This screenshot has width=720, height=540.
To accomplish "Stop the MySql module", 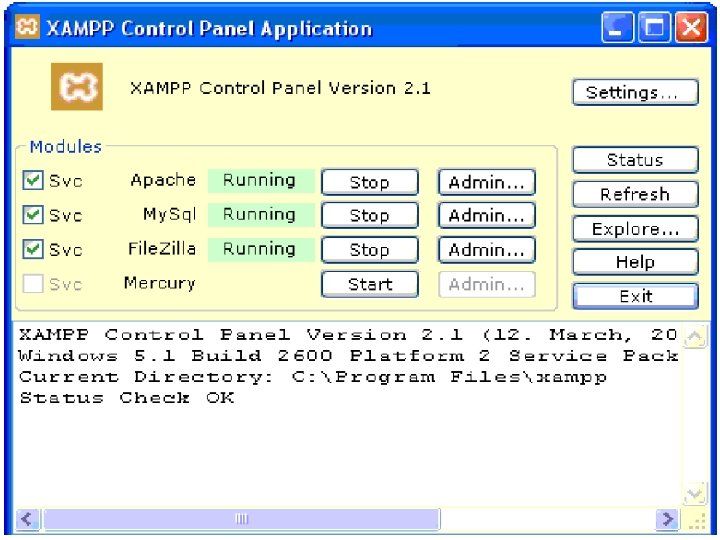I will coord(370,215).
